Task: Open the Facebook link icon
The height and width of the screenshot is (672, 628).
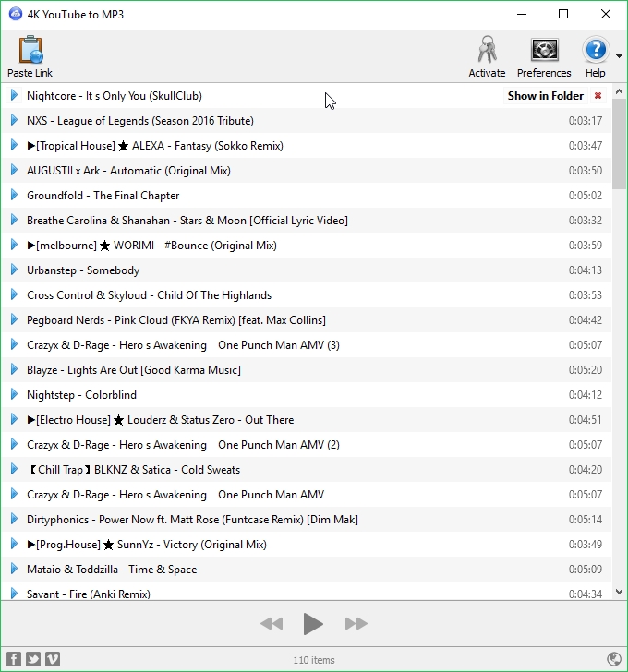Action: point(14,659)
